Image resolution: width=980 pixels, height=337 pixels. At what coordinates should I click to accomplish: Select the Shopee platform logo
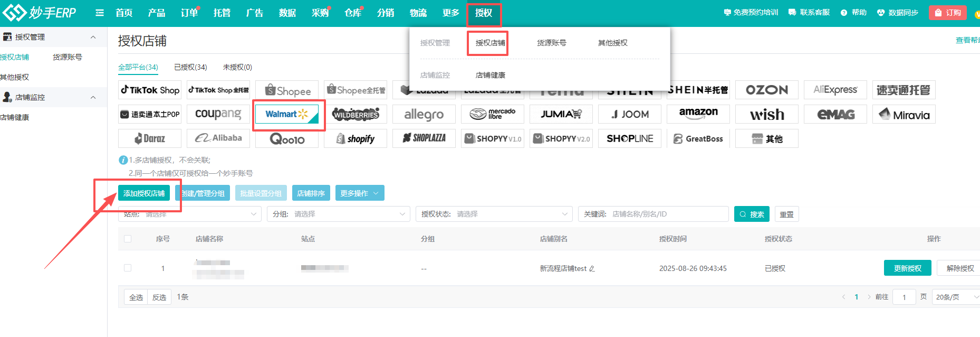click(x=287, y=90)
